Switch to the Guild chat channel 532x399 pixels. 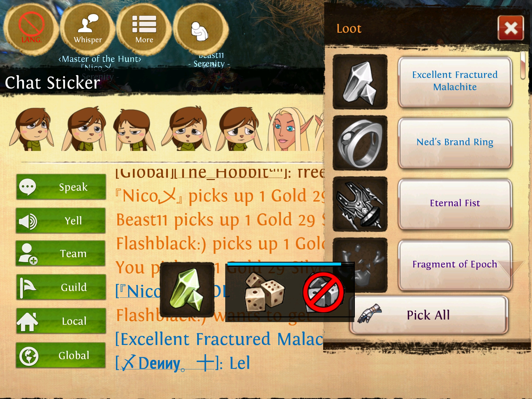point(61,287)
